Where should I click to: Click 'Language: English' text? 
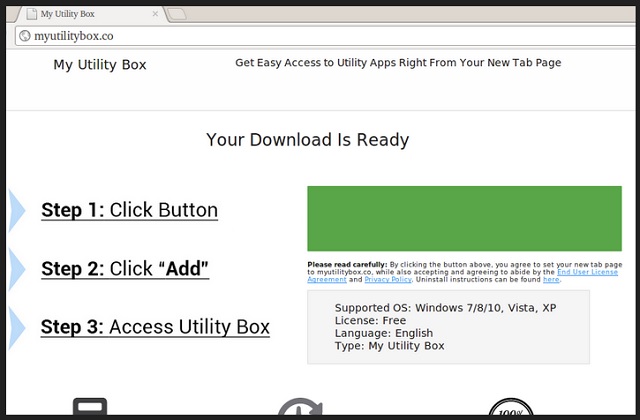click(x=384, y=333)
